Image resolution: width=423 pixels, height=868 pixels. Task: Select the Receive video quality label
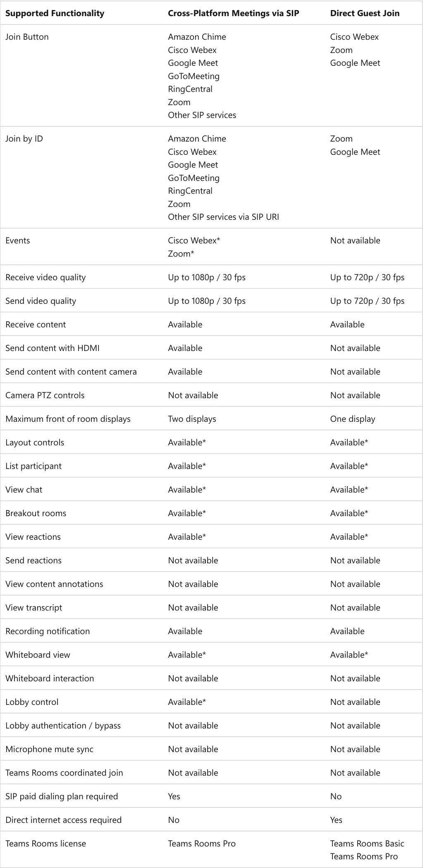point(45,277)
